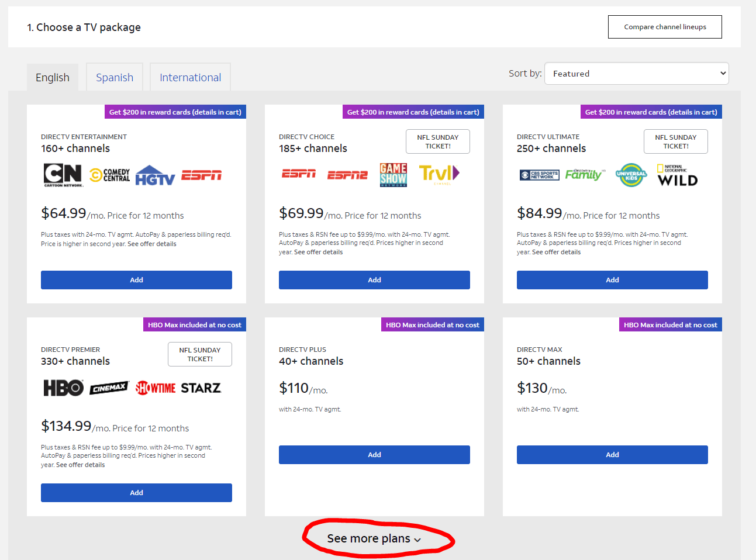Click the HBO channel logo

(64, 388)
